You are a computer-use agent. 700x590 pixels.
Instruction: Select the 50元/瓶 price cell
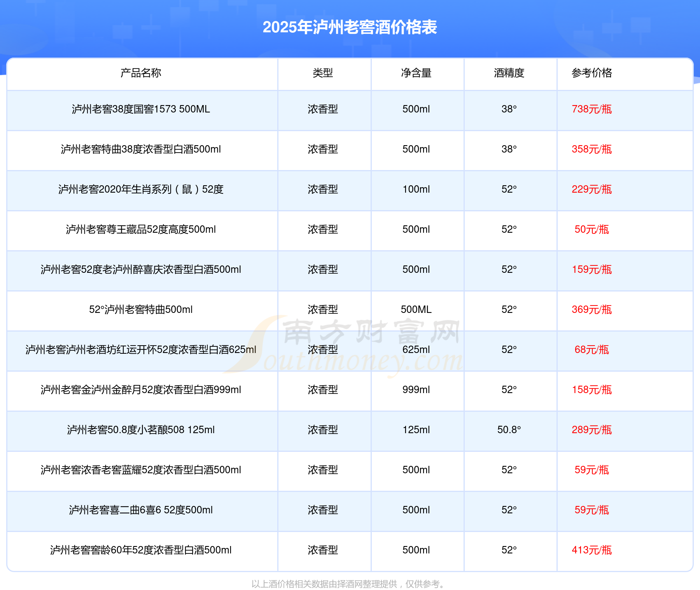(x=591, y=229)
